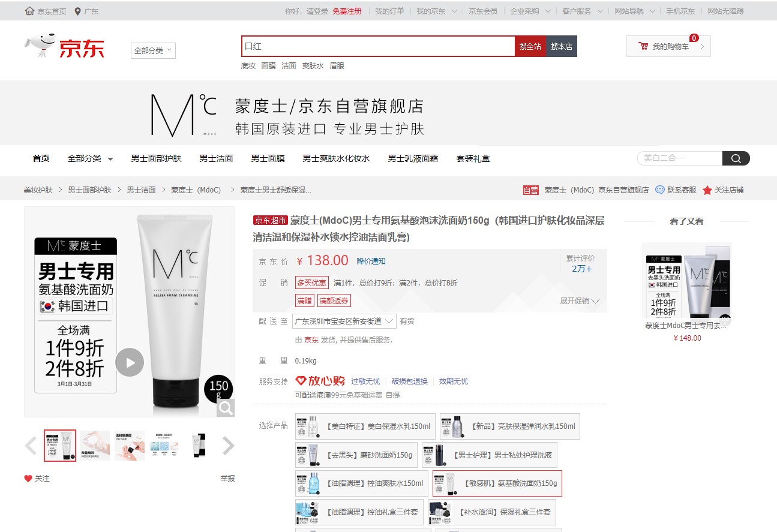The height and width of the screenshot is (532, 777).
Task: Select second thumbnail 改善暗沉
Action: pyautogui.click(x=95, y=446)
